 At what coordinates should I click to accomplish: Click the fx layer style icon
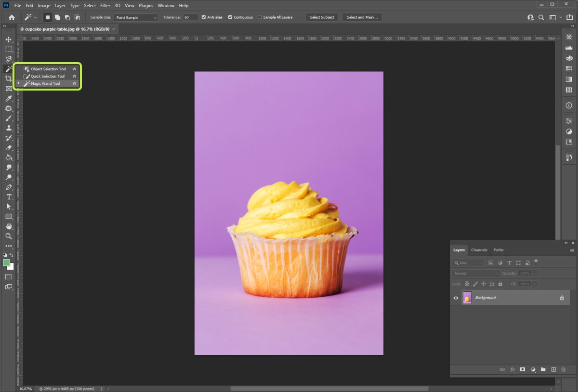point(512,369)
